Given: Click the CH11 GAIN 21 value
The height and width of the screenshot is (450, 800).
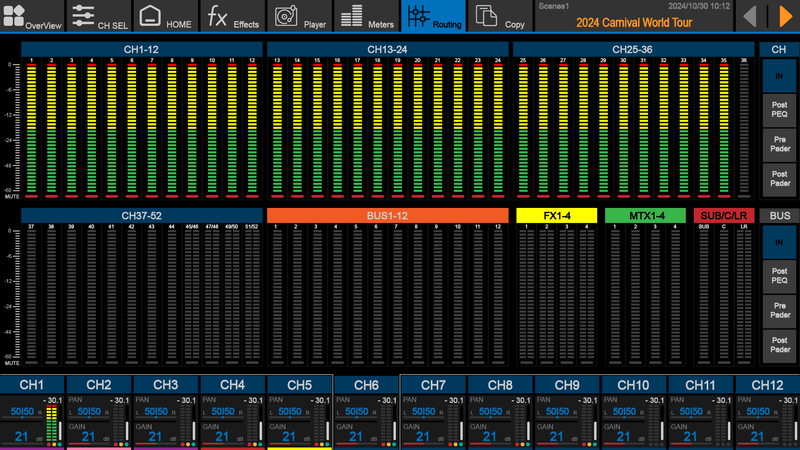Looking at the screenshot, I should 689,437.
